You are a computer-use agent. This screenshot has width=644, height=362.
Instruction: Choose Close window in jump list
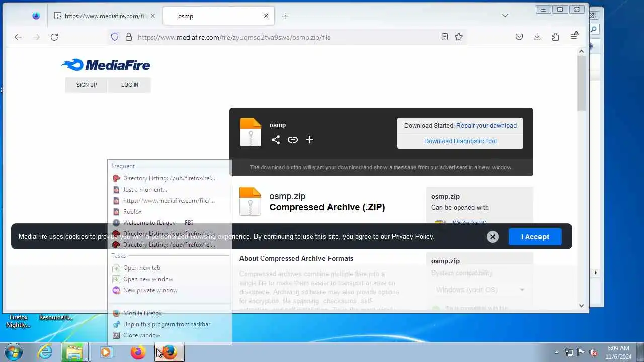tap(170, 335)
